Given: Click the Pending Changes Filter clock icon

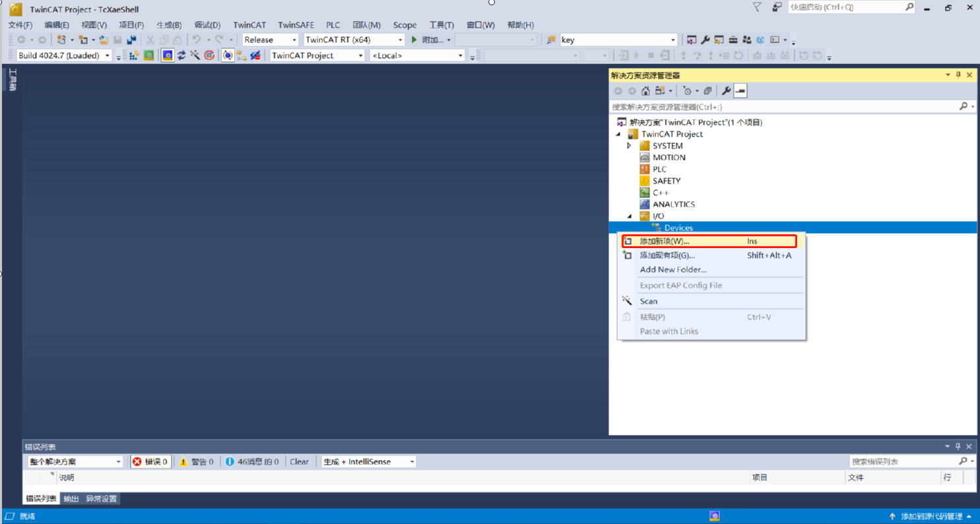Looking at the screenshot, I should click(688, 90).
